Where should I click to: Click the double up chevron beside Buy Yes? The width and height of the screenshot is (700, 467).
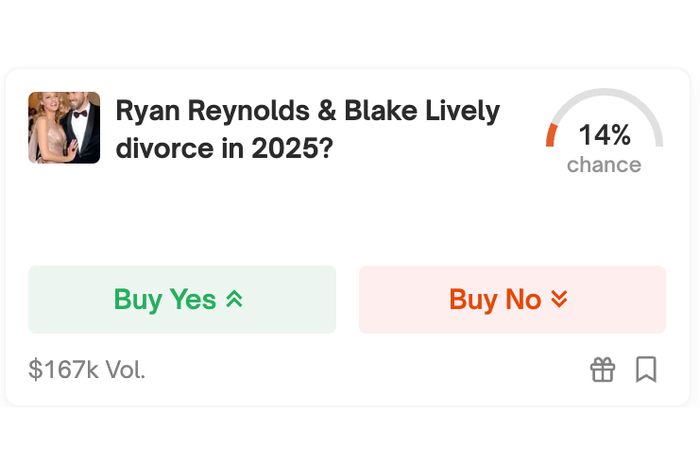[x=234, y=299]
